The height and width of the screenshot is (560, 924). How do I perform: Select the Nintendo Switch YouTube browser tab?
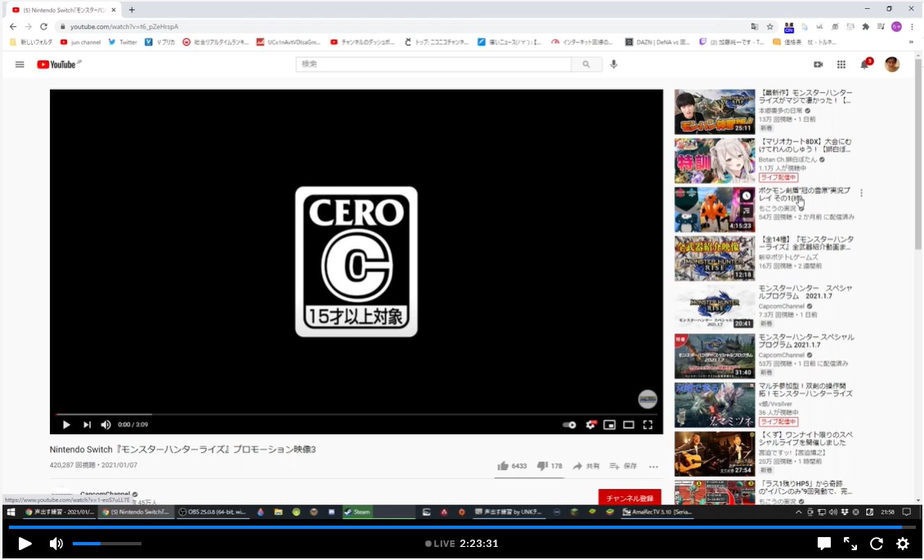65,10
